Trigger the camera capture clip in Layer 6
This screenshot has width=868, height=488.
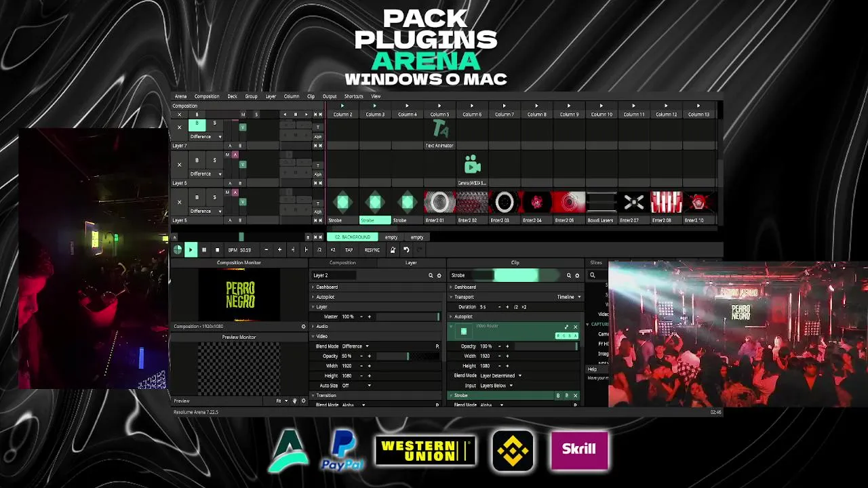(x=472, y=165)
